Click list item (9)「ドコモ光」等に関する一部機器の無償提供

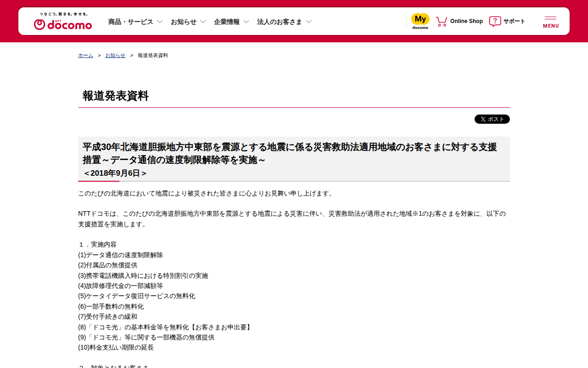(x=146, y=337)
